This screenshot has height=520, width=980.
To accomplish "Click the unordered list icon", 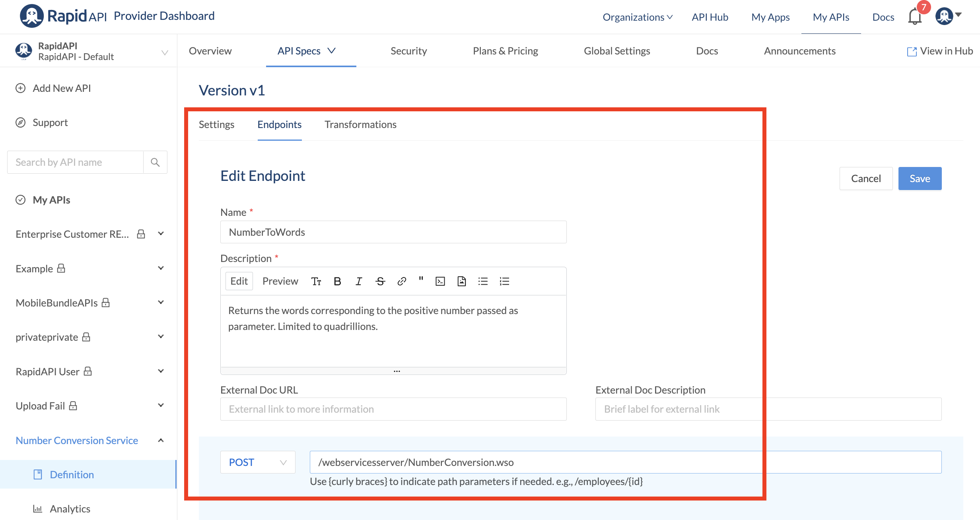I will (x=483, y=281).
